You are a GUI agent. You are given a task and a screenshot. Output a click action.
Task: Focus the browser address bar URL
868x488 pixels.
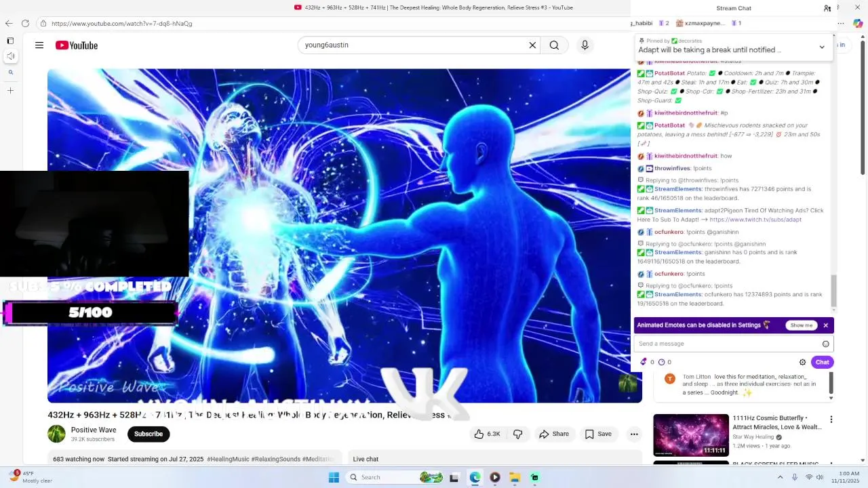[122, 24]
